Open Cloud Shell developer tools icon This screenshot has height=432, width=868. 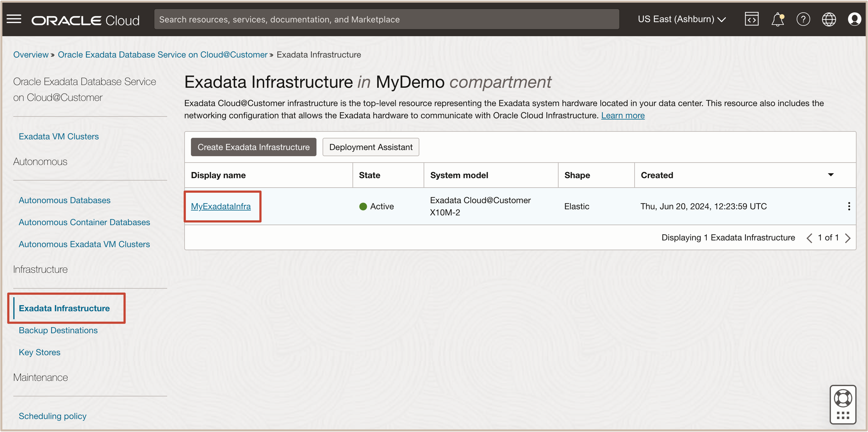[x=751, y=19]
